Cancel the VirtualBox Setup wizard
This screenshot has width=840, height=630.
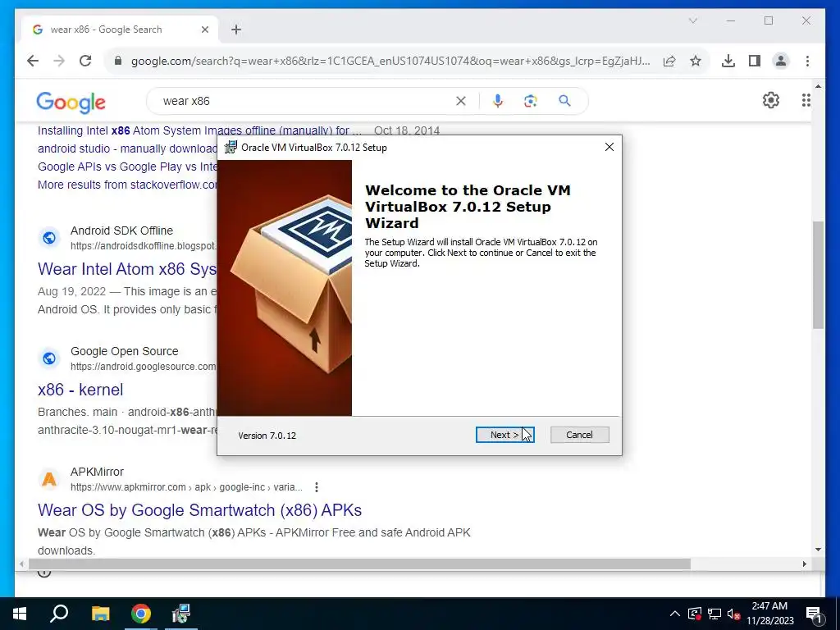[580, 435]
